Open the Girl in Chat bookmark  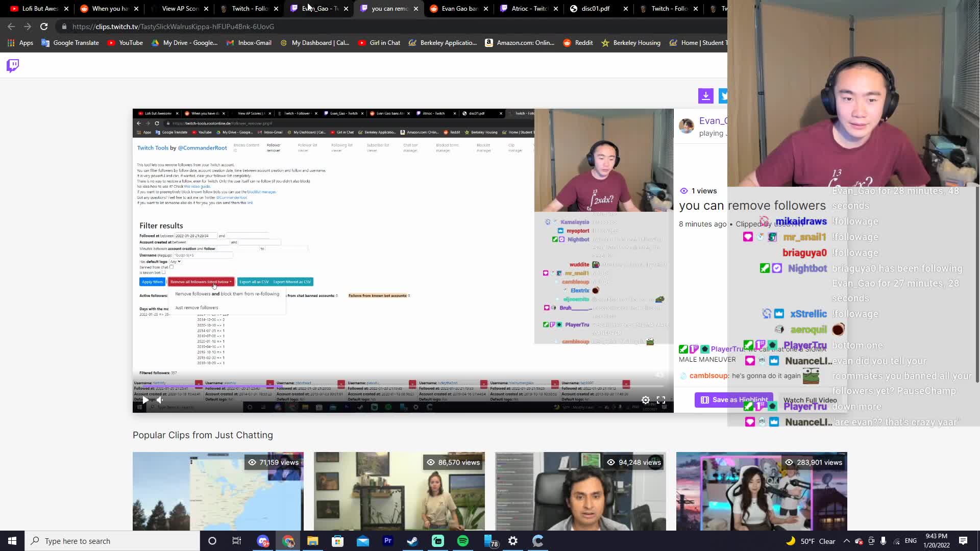click(x=379, y=43)
